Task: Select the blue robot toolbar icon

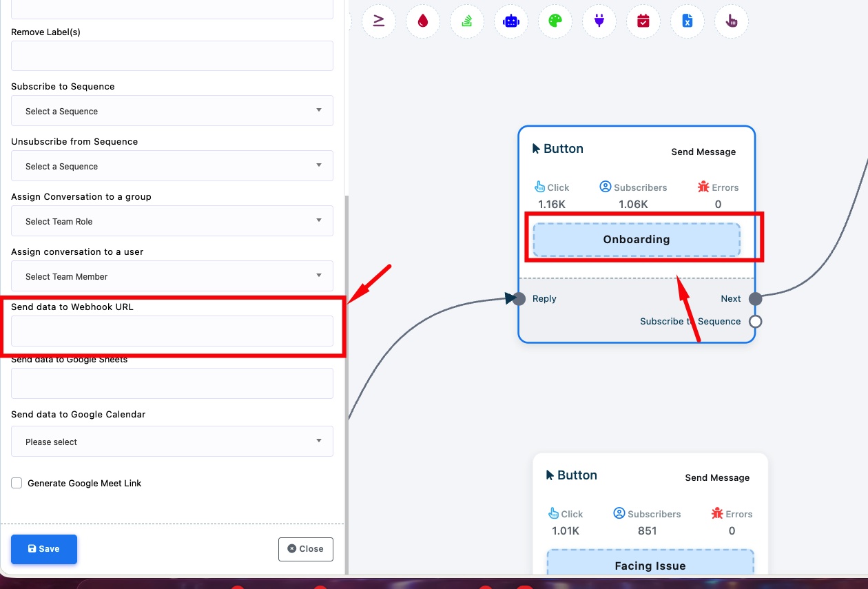Action: (x=511, y=21)
